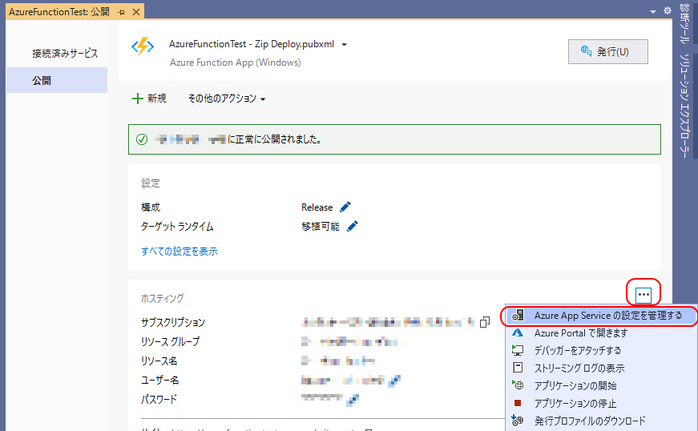This screenshot has width=698, height=431.
Task: Open ソリューション エクスプローラー side panel tab
Action: tap(685, 106)
